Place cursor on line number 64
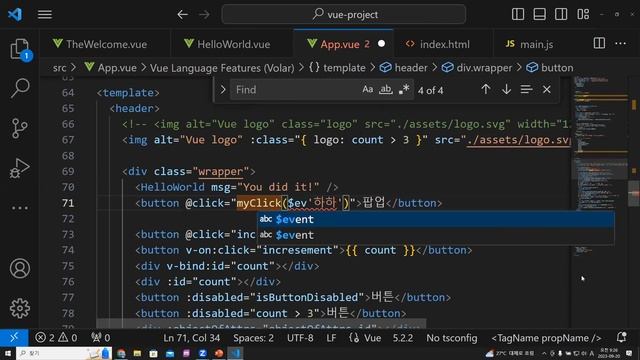 [68, 93]
